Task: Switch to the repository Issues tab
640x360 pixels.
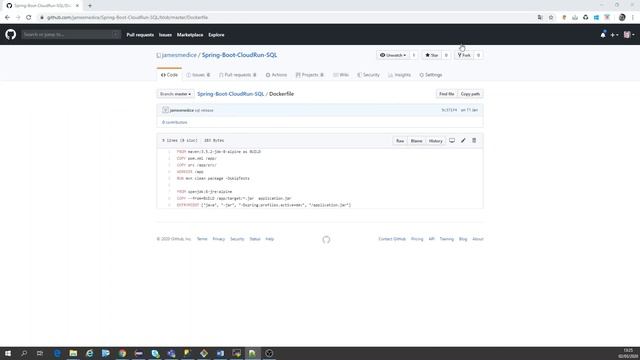Action: click(x=198, y=75)
